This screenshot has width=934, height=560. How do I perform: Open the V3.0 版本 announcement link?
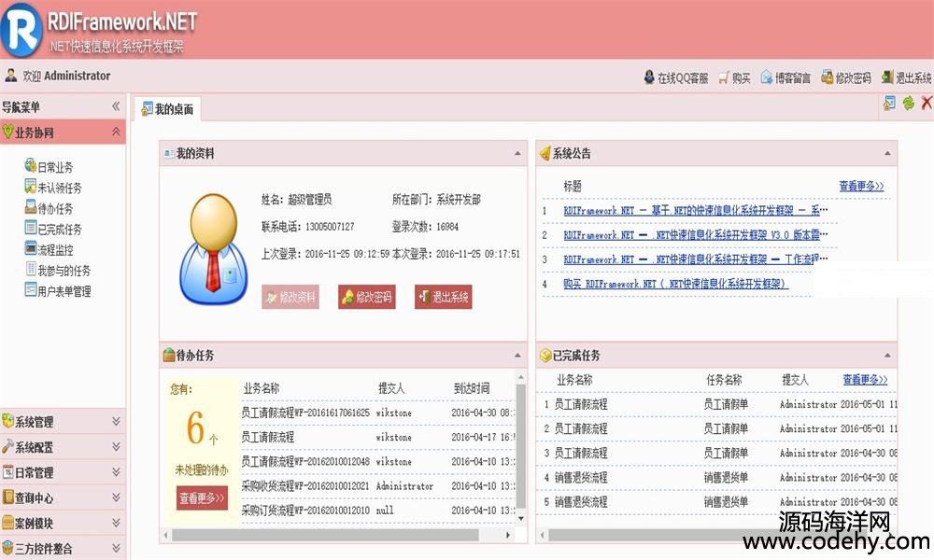click(695, 235)
